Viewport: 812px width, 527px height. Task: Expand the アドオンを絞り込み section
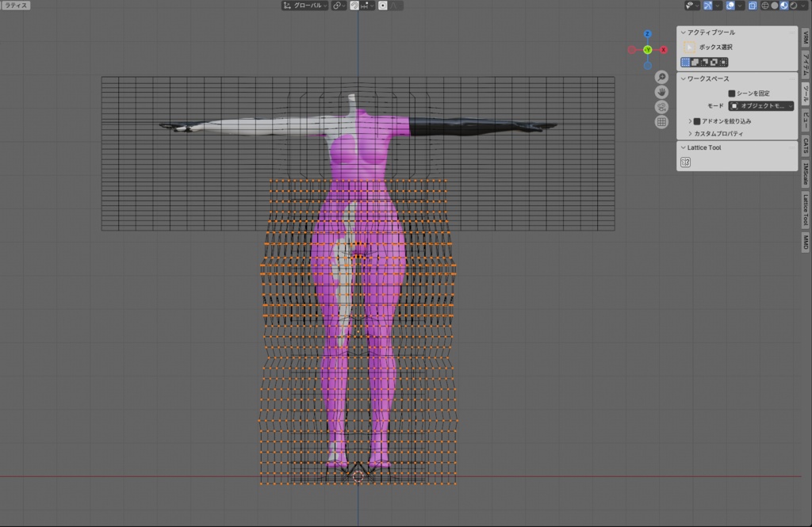(691, 121)
